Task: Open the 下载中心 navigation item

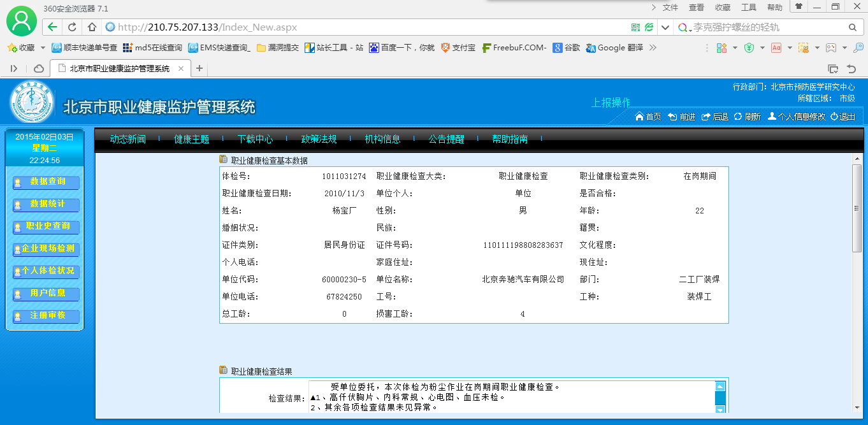Action: (x=255, y=139)
